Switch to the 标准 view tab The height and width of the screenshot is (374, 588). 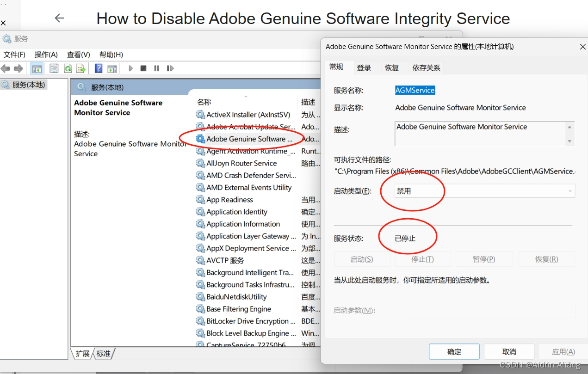click(104, 354)
